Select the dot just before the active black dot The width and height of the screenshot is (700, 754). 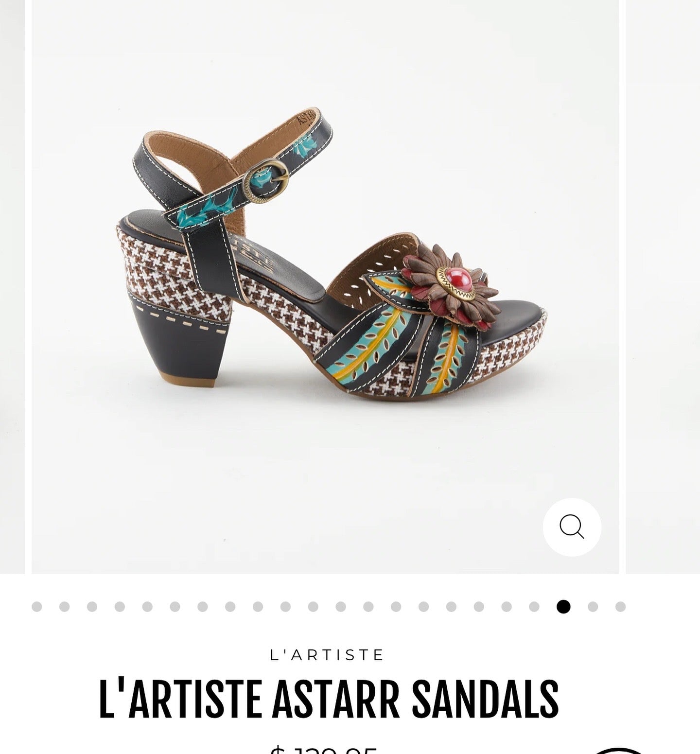coord(534,607)
